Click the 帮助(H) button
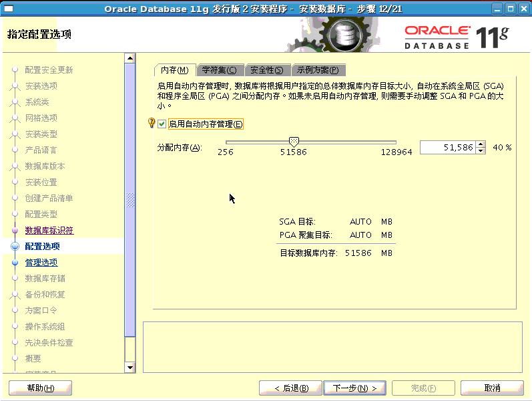This screenshot has height=401, width=532. click(x=40, y=388)
